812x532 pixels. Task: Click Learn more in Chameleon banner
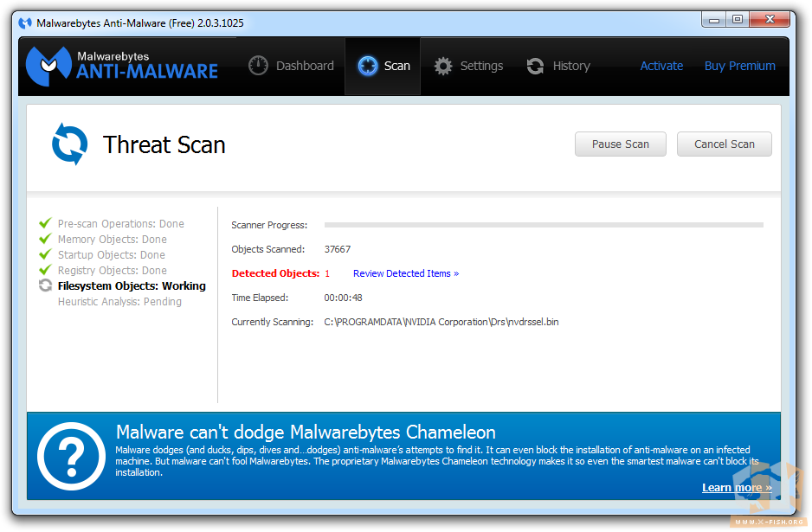pyautogui.click(x=737, y=488)
